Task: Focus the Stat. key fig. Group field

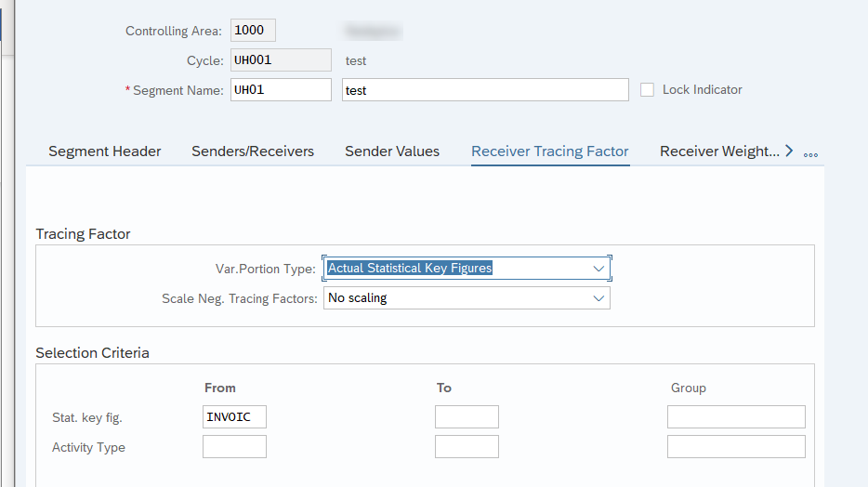Action: [736, 417]
